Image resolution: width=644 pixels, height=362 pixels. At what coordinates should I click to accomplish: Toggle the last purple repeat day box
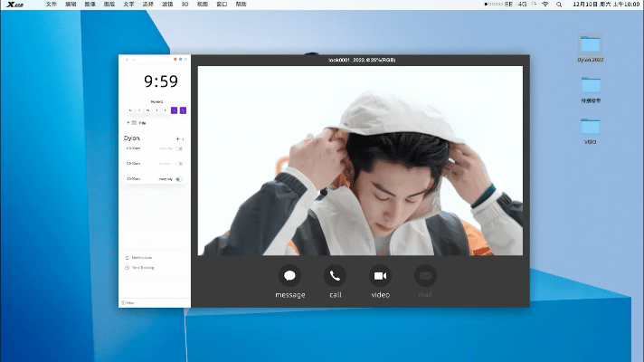184,110
